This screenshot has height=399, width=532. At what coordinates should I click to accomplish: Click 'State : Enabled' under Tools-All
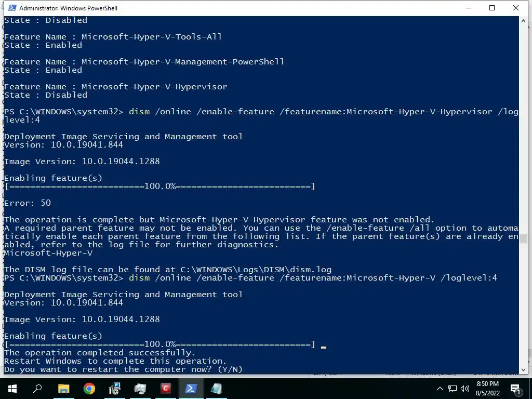coord(43,45)
